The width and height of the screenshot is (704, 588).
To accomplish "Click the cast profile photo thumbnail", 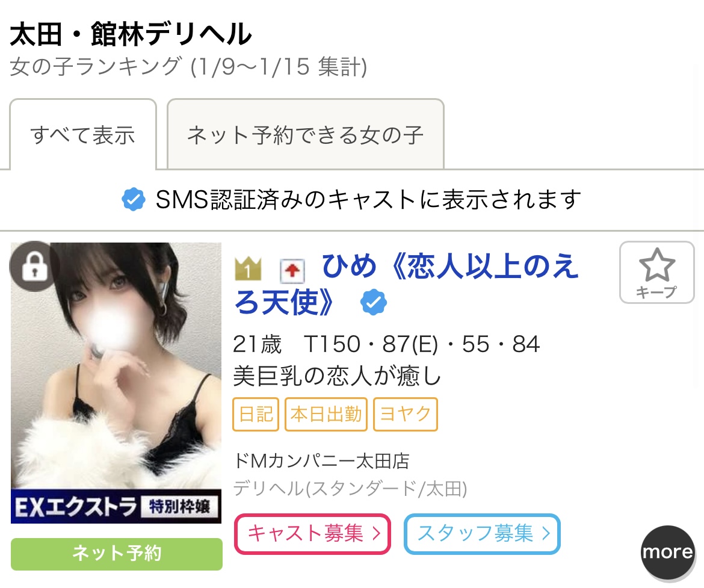I will pos(116,383).
